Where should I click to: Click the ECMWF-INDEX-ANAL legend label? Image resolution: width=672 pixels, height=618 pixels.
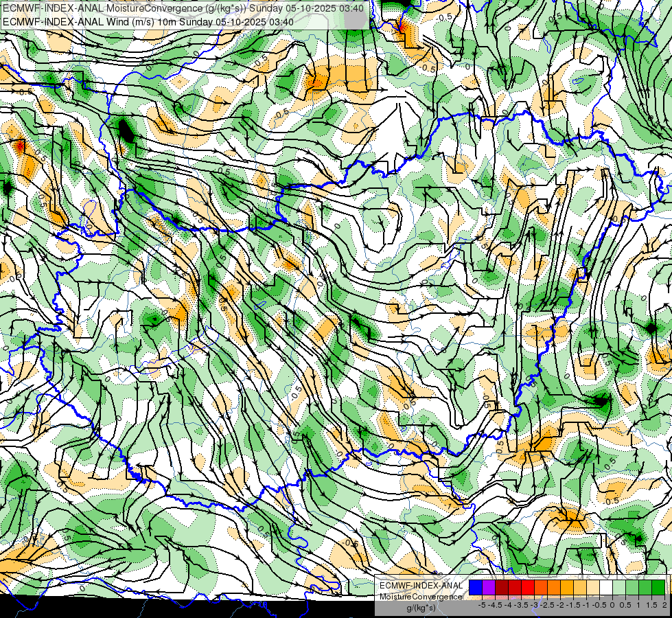click(x=421, y=586)
